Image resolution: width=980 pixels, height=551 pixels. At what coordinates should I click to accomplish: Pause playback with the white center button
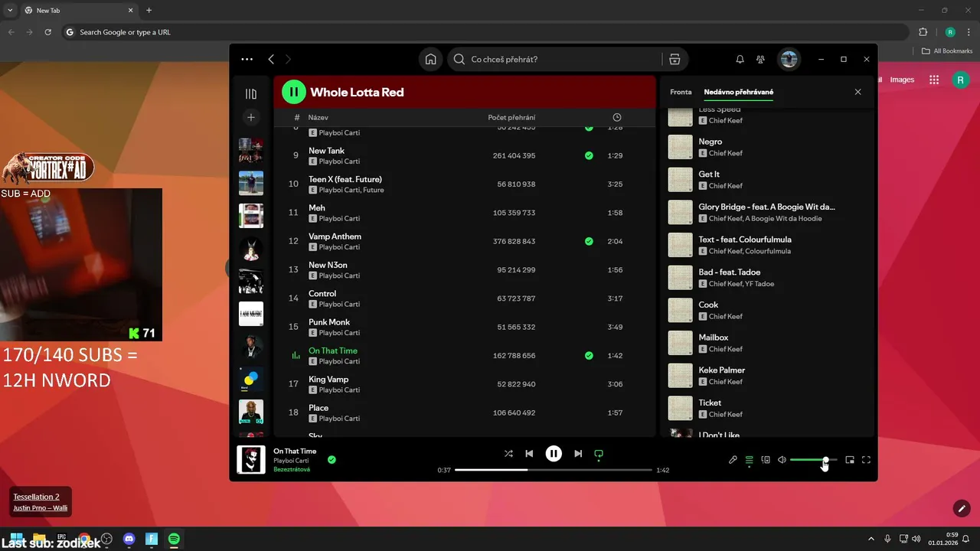click(x=554, y=454)
